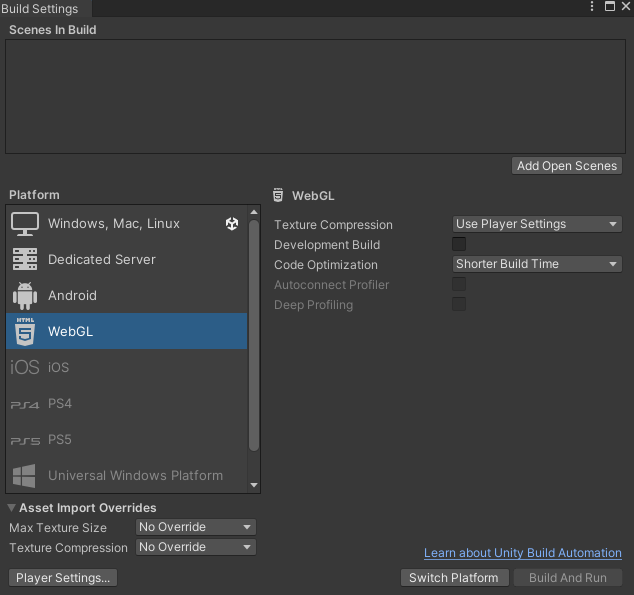Open the Learn about Unity Build Automation link

[522, 553]
